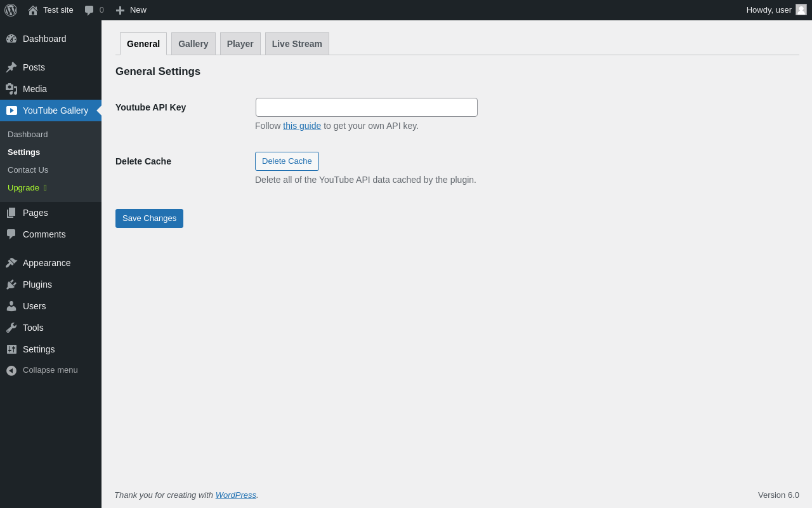Image resolution: width=812 pixels, height=508 pixels.
Task: Click the Delete Cache row label
Action: pyautogui.click(x=143, y=161)
